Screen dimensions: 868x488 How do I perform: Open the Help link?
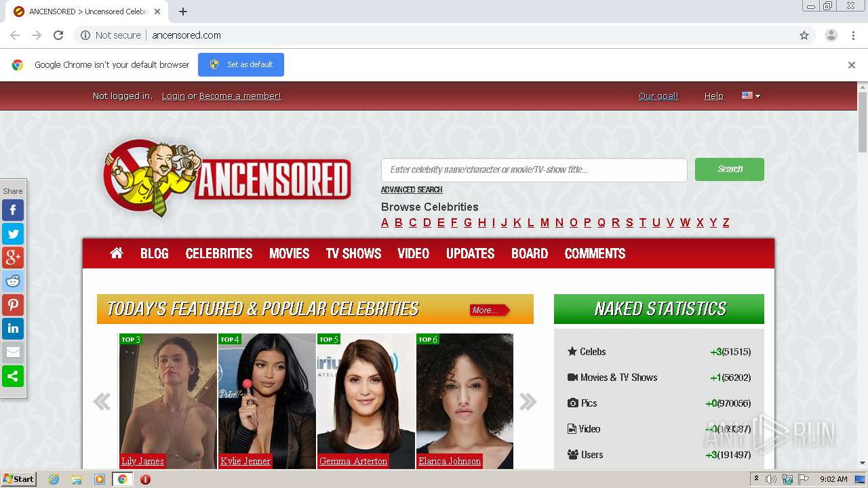click(x=713, y=96)
